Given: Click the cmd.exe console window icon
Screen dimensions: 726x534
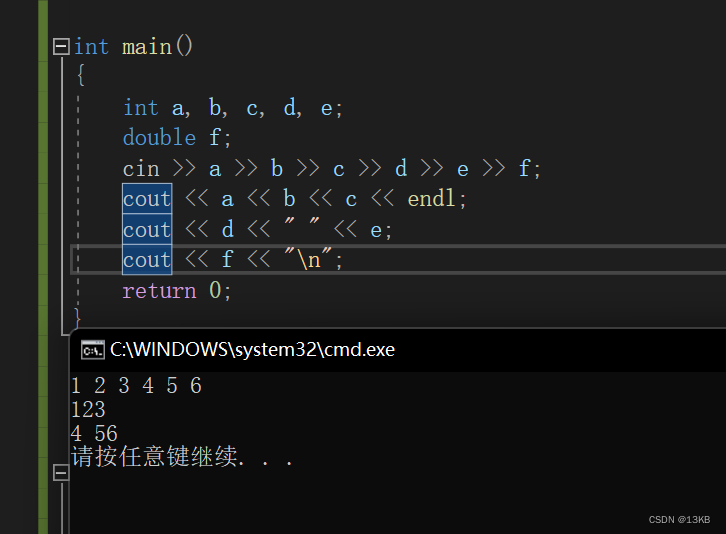Looking at the screenshot, I should tap(93, 350).
